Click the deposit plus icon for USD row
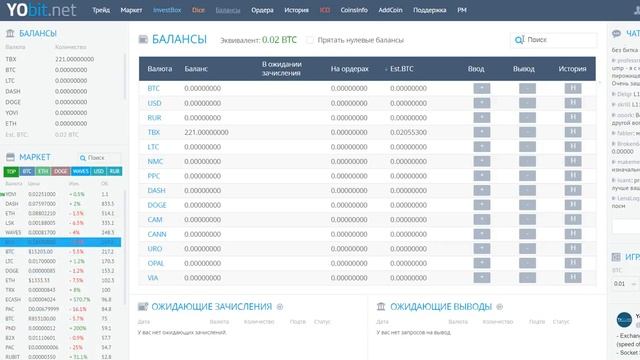Image resolution: width=640 pixels, height=360 pixels. coord(482,103)
